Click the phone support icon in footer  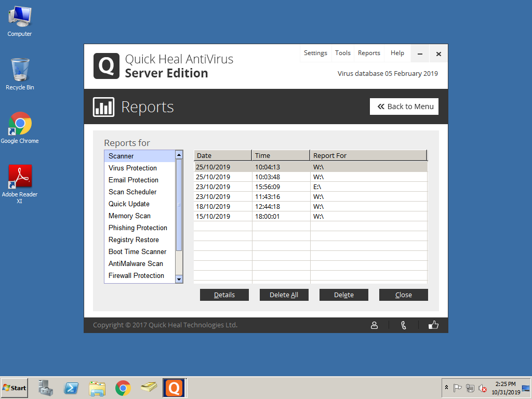(x=404, y=325)
